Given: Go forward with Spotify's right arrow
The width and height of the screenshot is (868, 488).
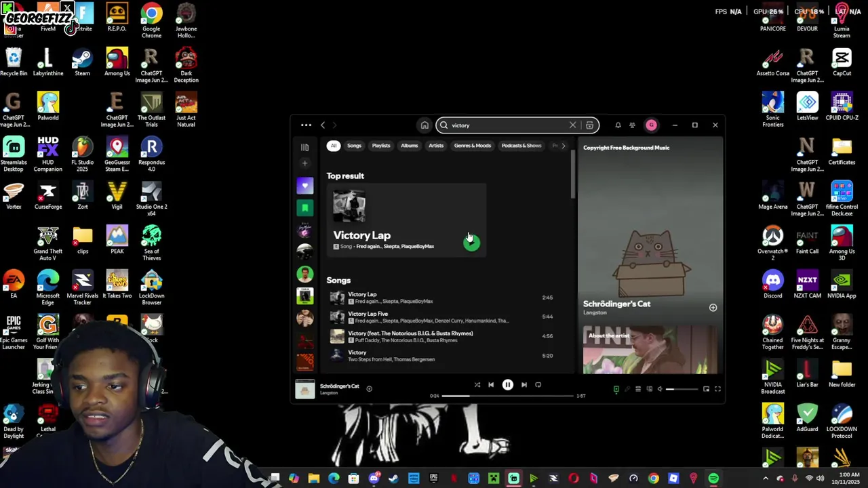Looking at the screenshot, I should point(334,125).
